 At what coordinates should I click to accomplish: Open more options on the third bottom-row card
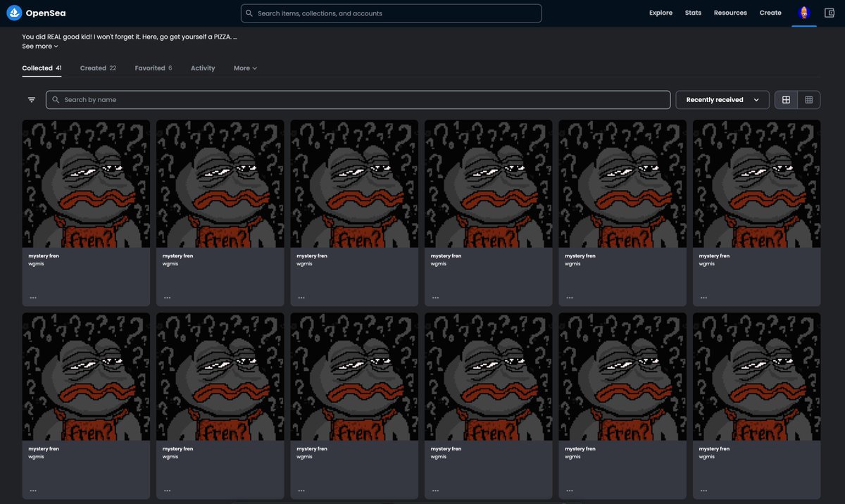tap(301, 490)
